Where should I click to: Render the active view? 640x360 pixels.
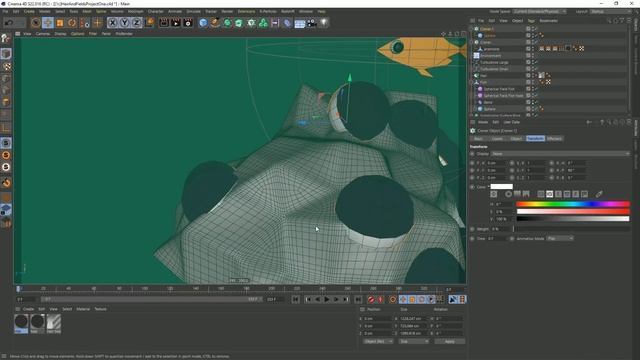pyautogui.click(x=164, y=23)
